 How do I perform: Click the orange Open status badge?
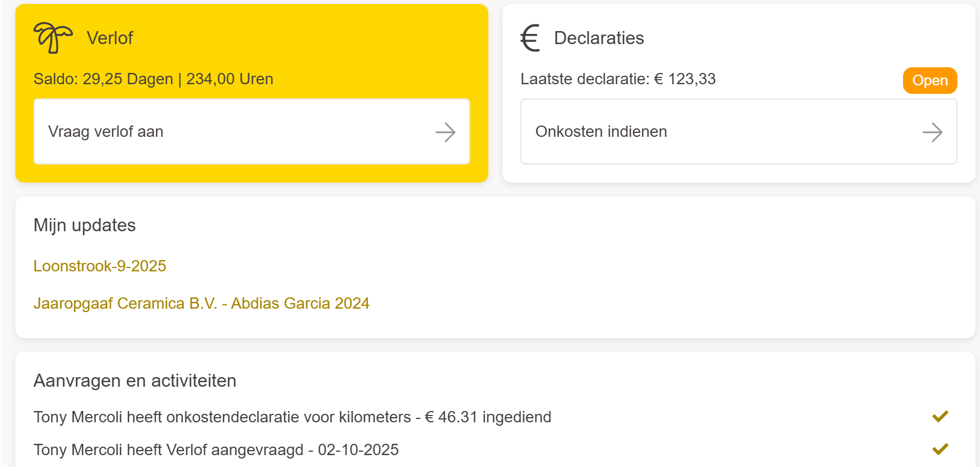pos(930,80)
